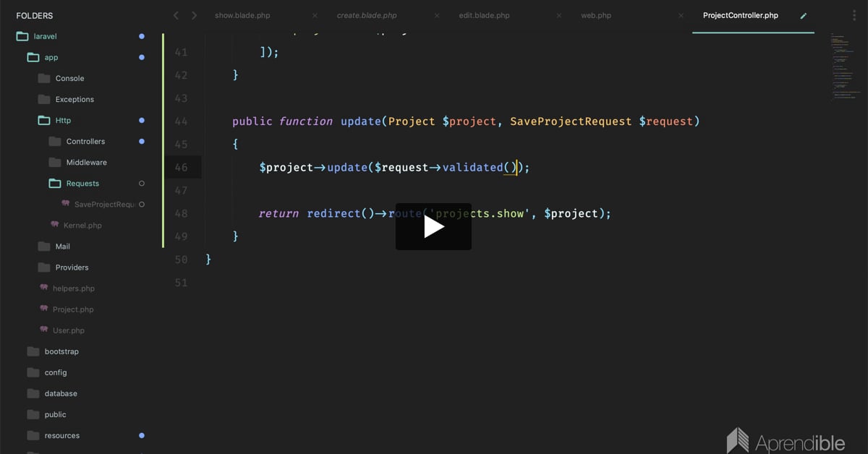Image resolution: width=868 pixels, height=454 pixels.
Task: Click the folder icon next to resources
Action: [x=33, y=435]
